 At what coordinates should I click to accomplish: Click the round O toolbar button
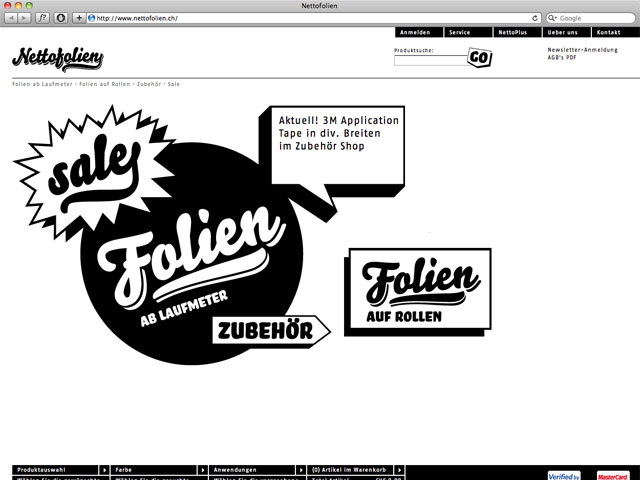pos(61,18)
